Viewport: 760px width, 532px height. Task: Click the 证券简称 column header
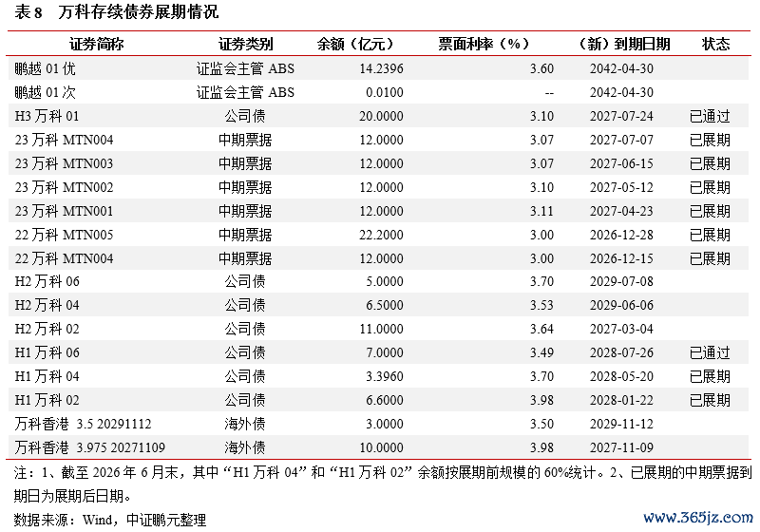[97, 44]
